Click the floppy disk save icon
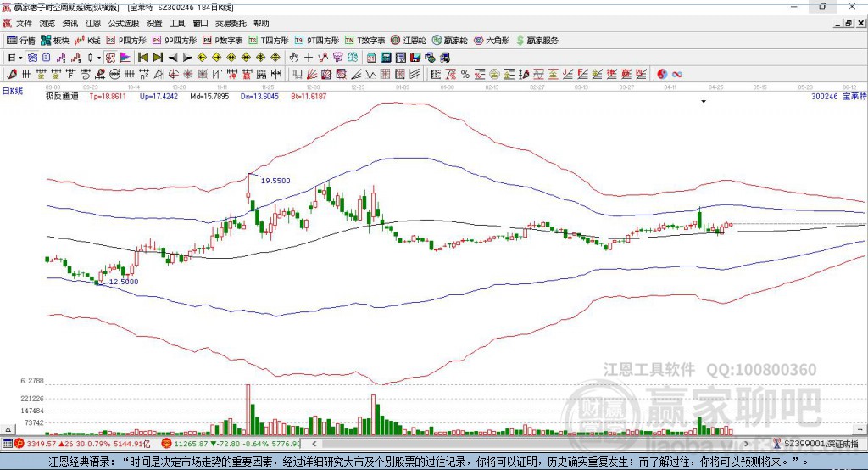 tap(415, 58)
